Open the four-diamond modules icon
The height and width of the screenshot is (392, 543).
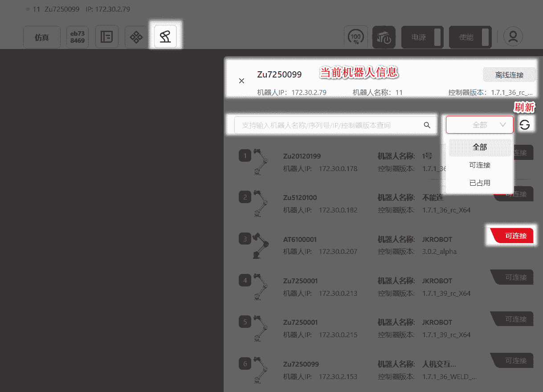[136, 37]
